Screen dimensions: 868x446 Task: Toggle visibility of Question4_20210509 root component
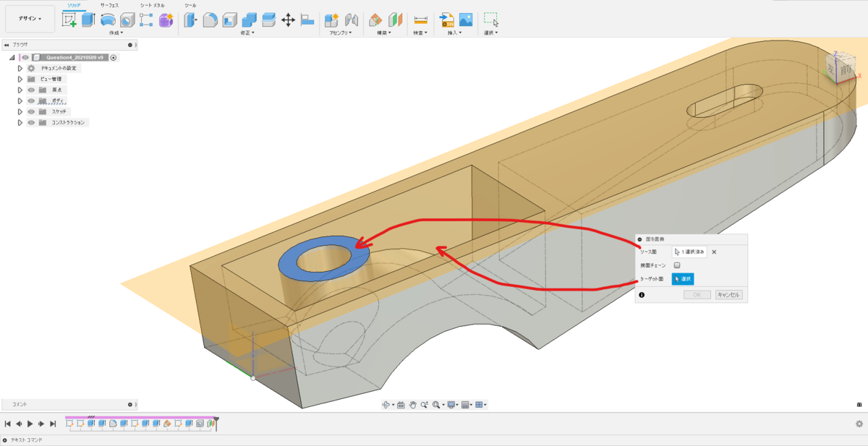click(25, 57)
